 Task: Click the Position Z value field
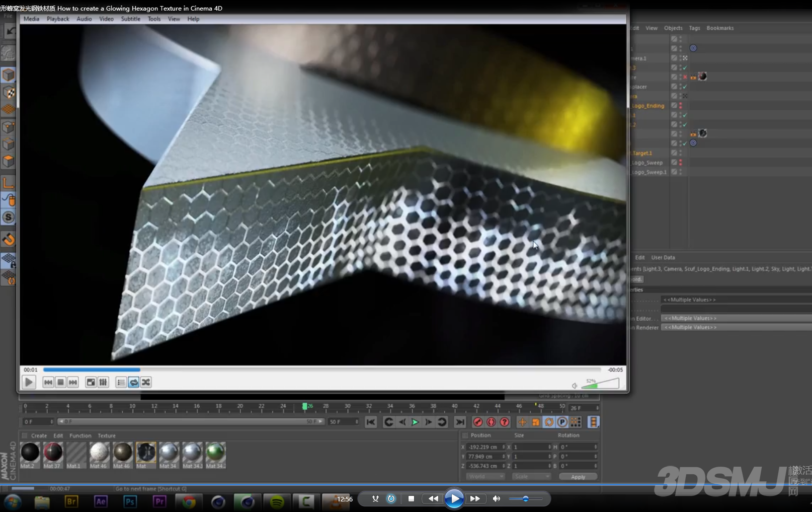pos(485,466)
